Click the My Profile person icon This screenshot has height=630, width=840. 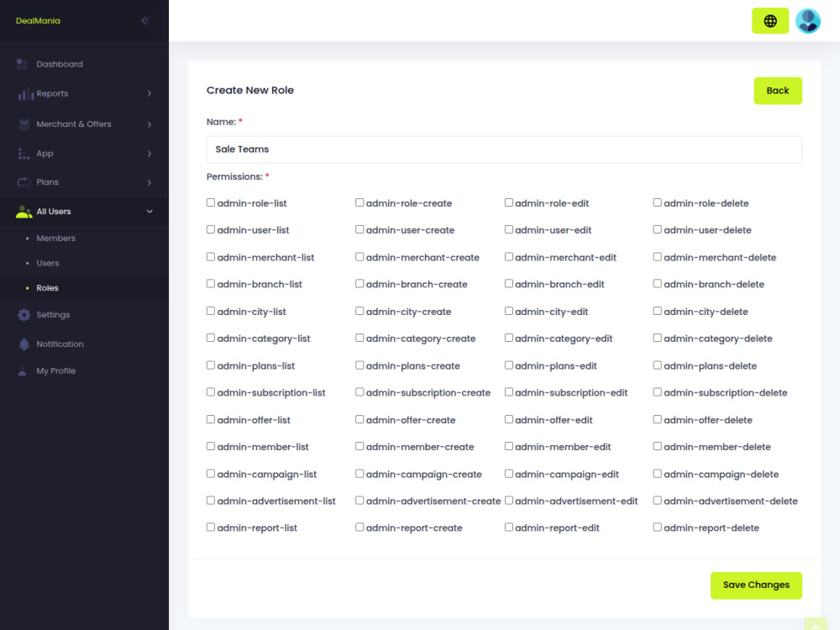tap(22, 370)
